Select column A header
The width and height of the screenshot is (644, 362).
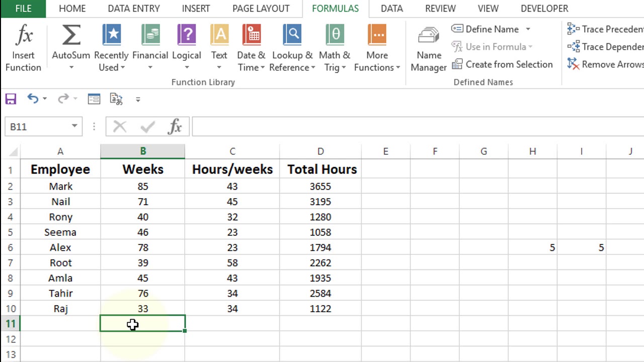(x=60, y=151)
